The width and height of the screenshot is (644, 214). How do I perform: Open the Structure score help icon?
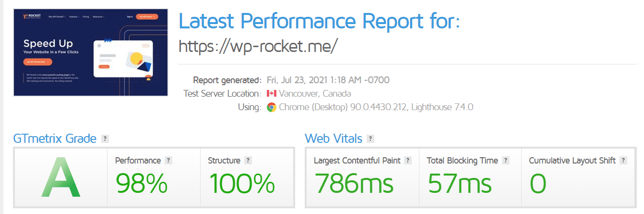248,161
